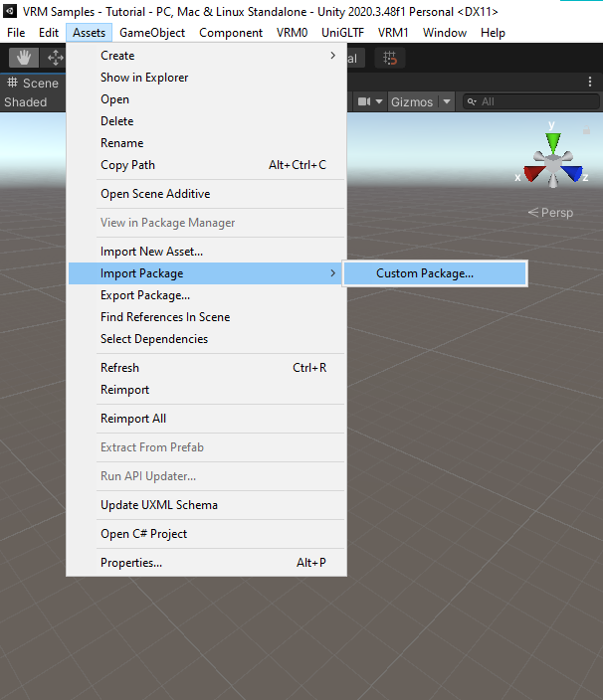Open camera settings dropdown arrow
This screenshot has height=700, width=603.
379,101
